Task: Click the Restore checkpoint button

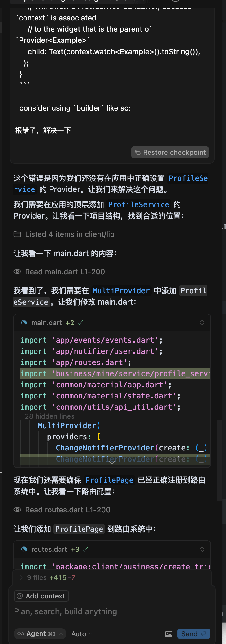Action: click(170, 152)
